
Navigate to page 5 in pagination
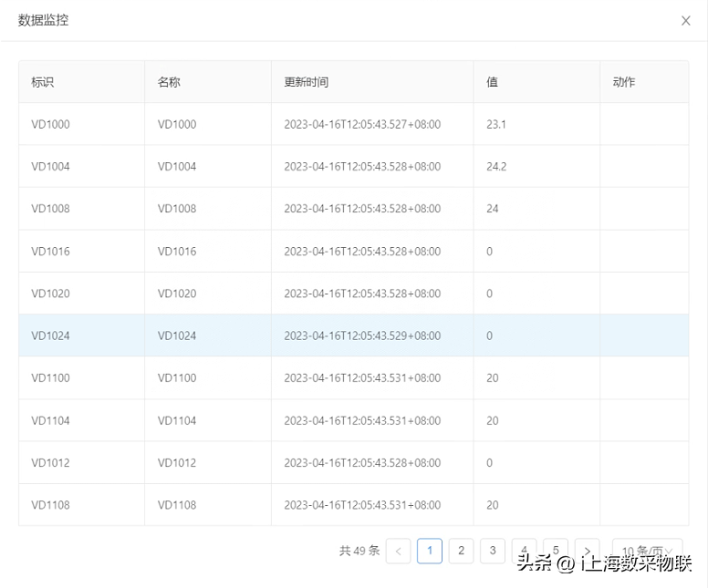(555, 550)
